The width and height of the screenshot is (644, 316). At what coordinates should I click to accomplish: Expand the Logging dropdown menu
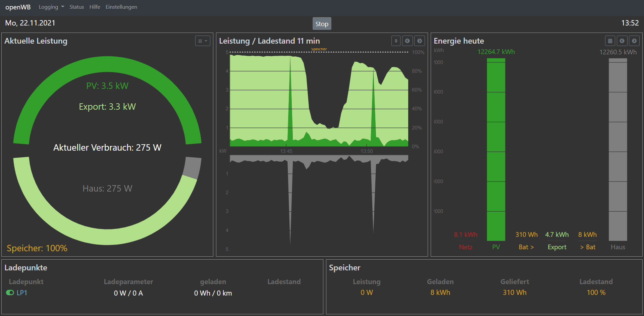(51, 7)
